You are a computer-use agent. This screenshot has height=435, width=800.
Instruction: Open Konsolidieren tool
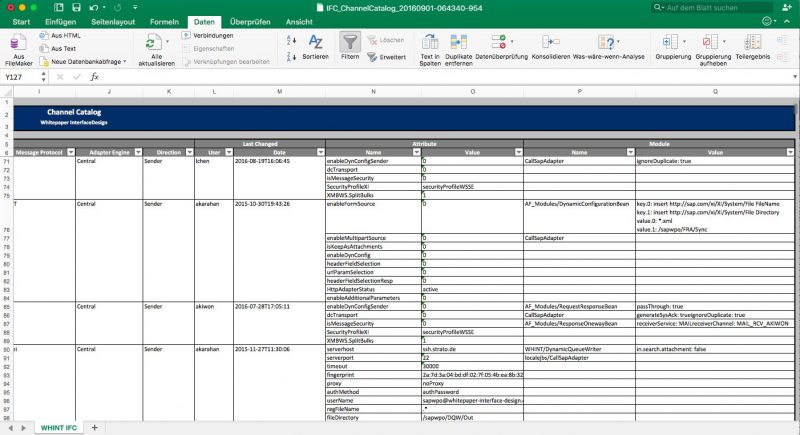tap(551, 42)
